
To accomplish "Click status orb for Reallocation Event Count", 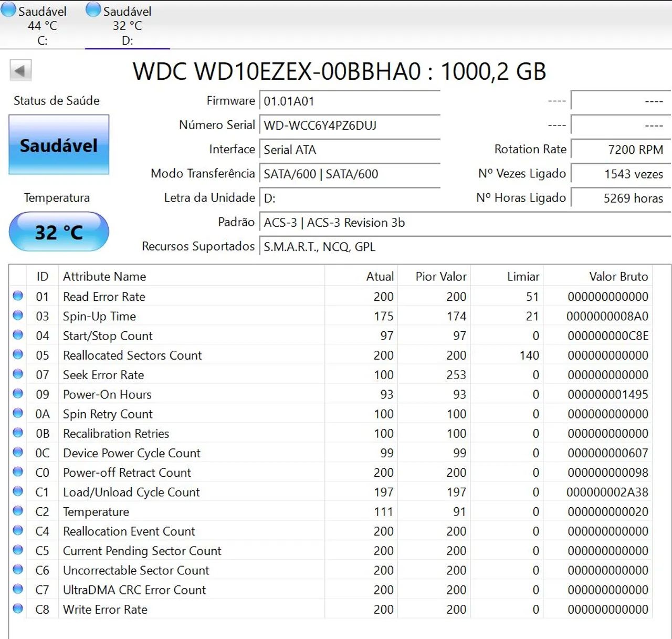I will click(18, 530).
